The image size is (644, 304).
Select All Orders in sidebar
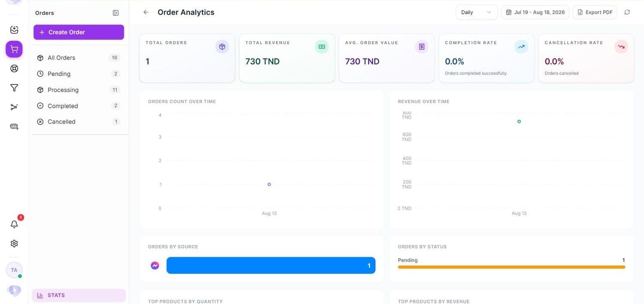[x=79, y=58]
